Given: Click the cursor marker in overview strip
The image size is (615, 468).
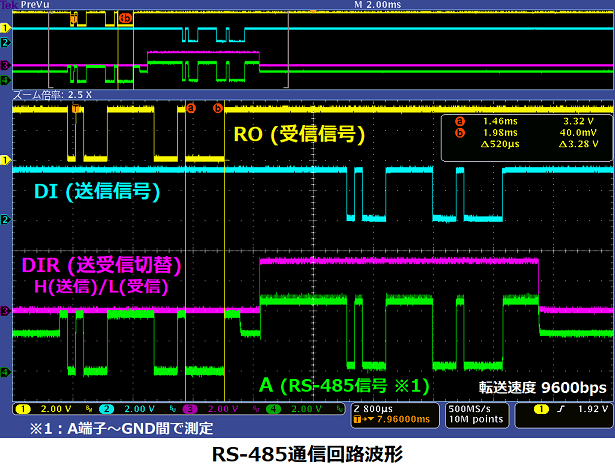Looking at the screenshot, I should click(126, 18).
